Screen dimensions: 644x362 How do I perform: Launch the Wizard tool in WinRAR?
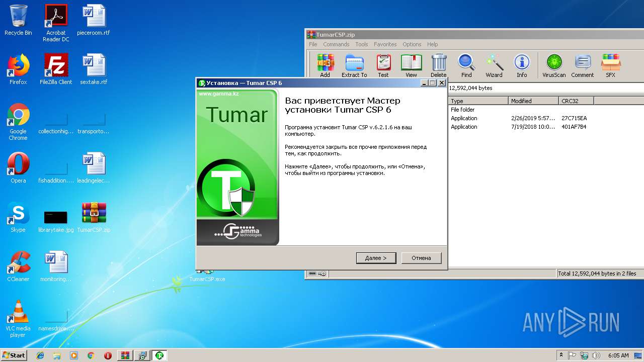coord(494,66)
